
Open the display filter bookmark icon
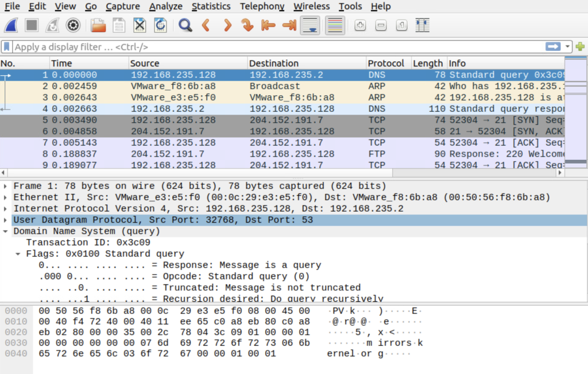pos(7,47)
